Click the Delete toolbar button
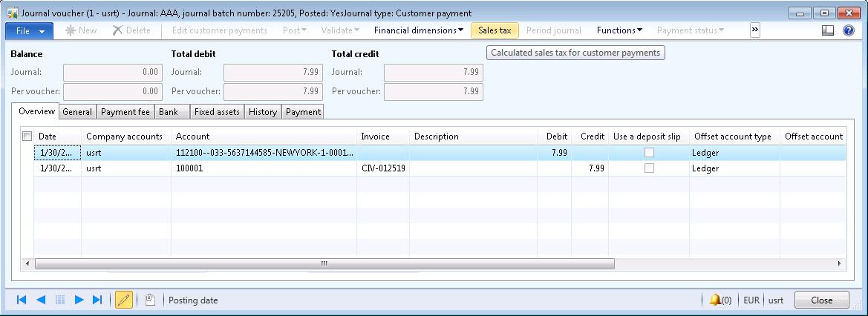868x316 pixels. coord(131,30)
